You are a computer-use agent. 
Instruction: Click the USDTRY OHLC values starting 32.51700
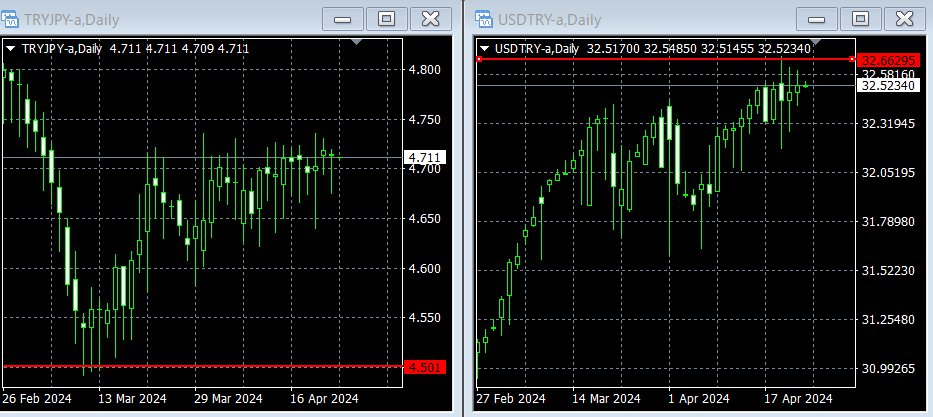point(699,49)
